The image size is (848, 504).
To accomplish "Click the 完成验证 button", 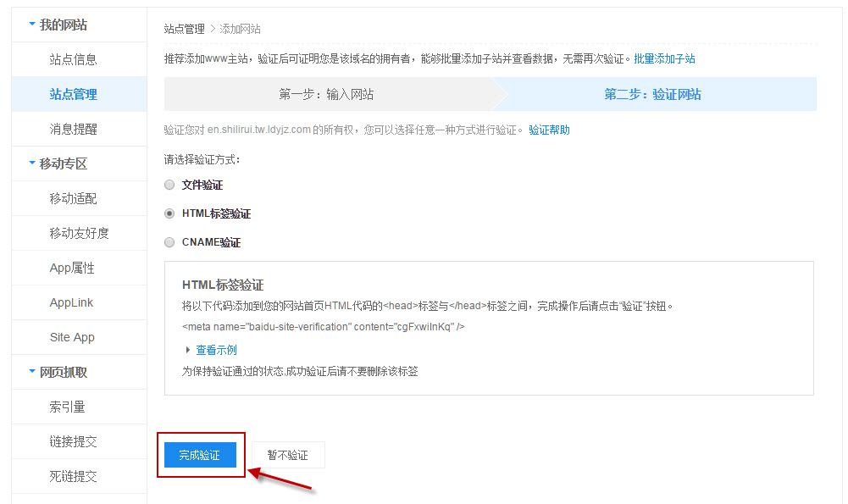I will (x=200, y=455).
